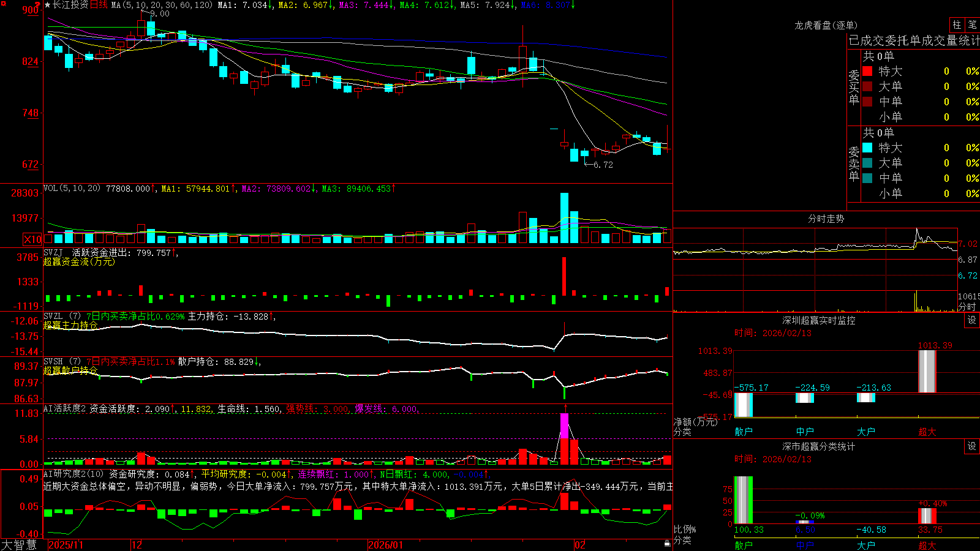
Task: Click the 散户 100.33 bar in the 深市超赢分类统计 chart
Action: point(744,500)
